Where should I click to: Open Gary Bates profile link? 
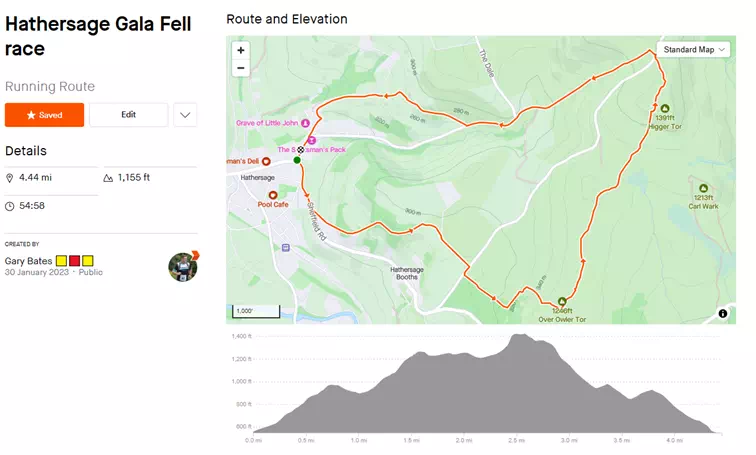[x=28, y=261]
